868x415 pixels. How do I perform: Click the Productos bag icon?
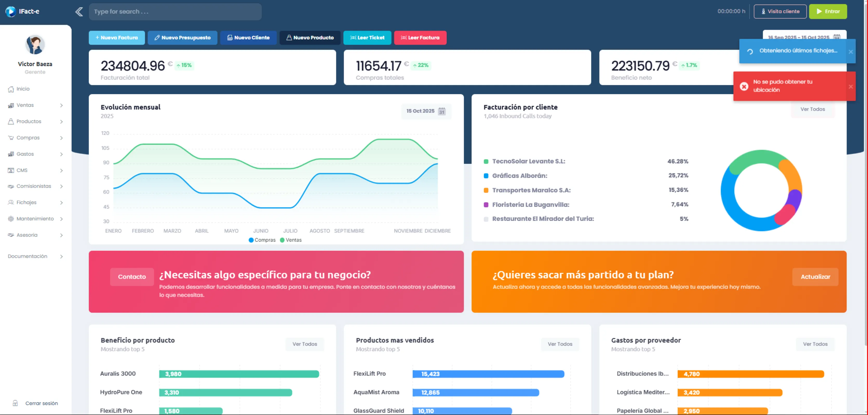coord(11,121)
